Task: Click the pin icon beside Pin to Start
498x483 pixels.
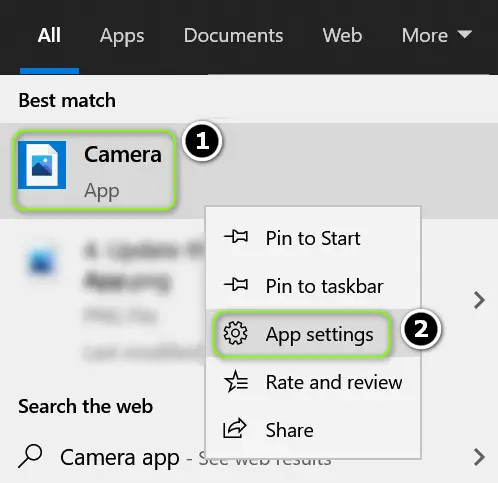Action: [236, 237]
